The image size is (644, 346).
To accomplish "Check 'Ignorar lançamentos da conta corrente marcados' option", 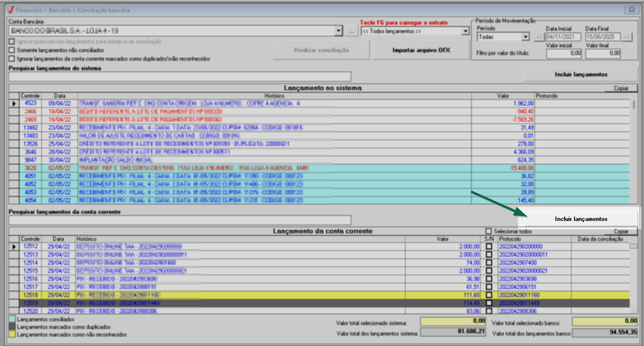I will click(x=12, y=59).
